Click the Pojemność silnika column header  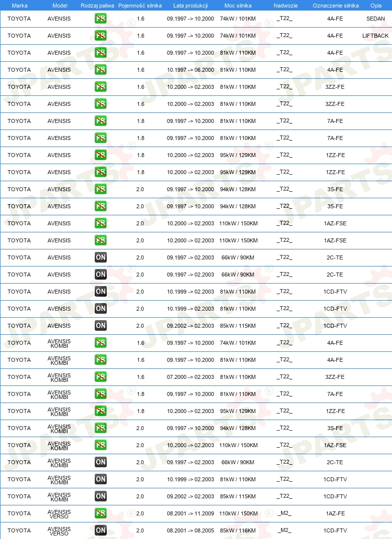pos(140,6)
